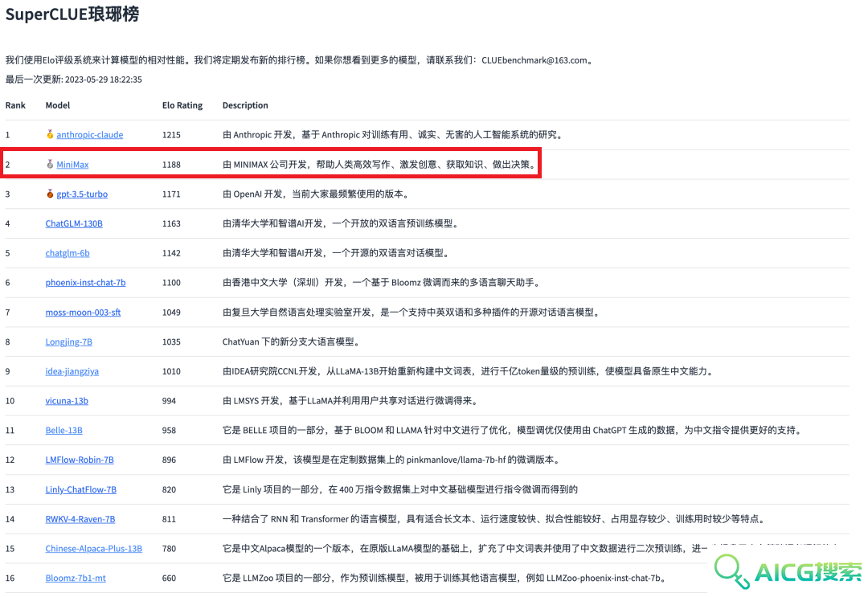The height and width of the screenshot is (597, 868).
Task: Click the update timestamp 2023-05-29 18:22:35
Action: coord(104,79)
